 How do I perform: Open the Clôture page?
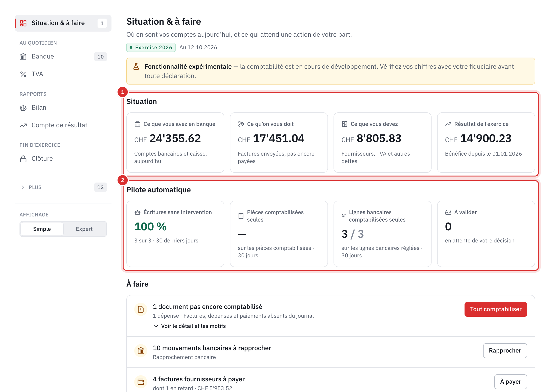[x=63, y=159]
